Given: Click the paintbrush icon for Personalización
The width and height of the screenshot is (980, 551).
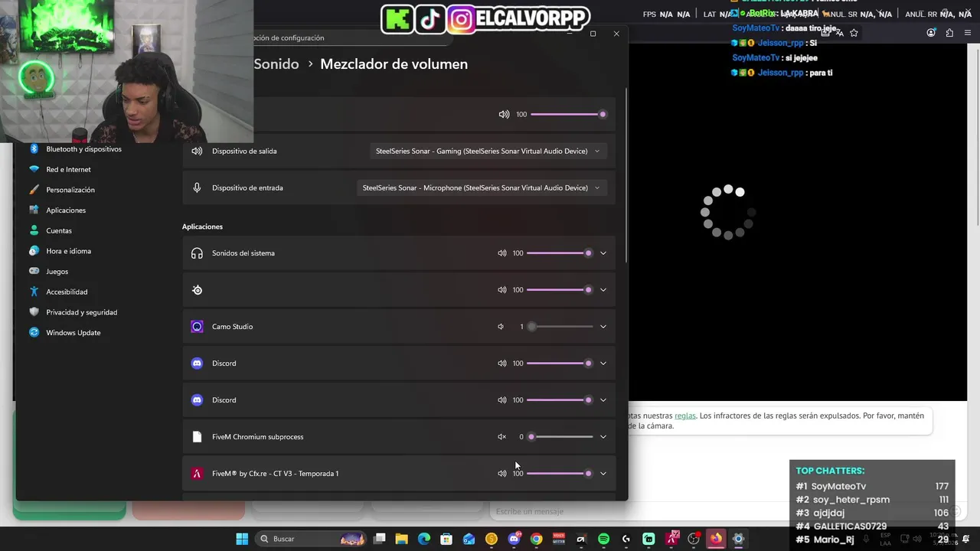Looking at the screenshot, I should coord(34,190).
